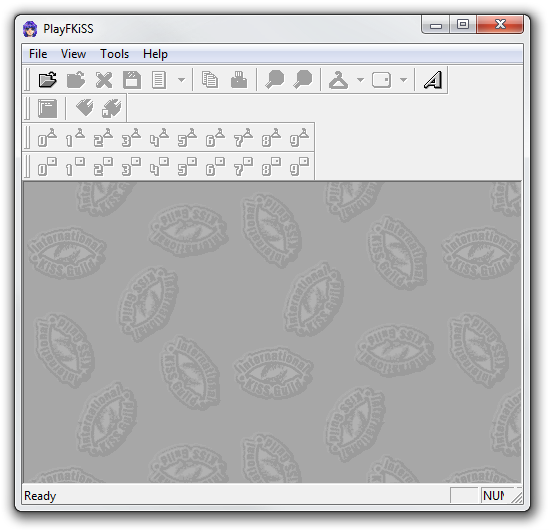Image resolution: width=549 pixels, height=530 pixels.
Task: Click the Ready status bar text
Action: point(40,496)
